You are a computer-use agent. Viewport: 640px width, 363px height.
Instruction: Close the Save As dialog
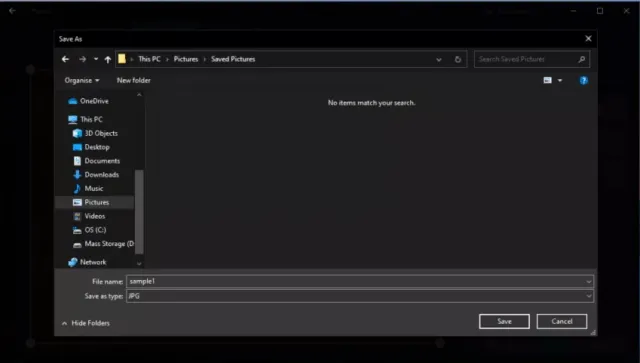coord(588,38)
